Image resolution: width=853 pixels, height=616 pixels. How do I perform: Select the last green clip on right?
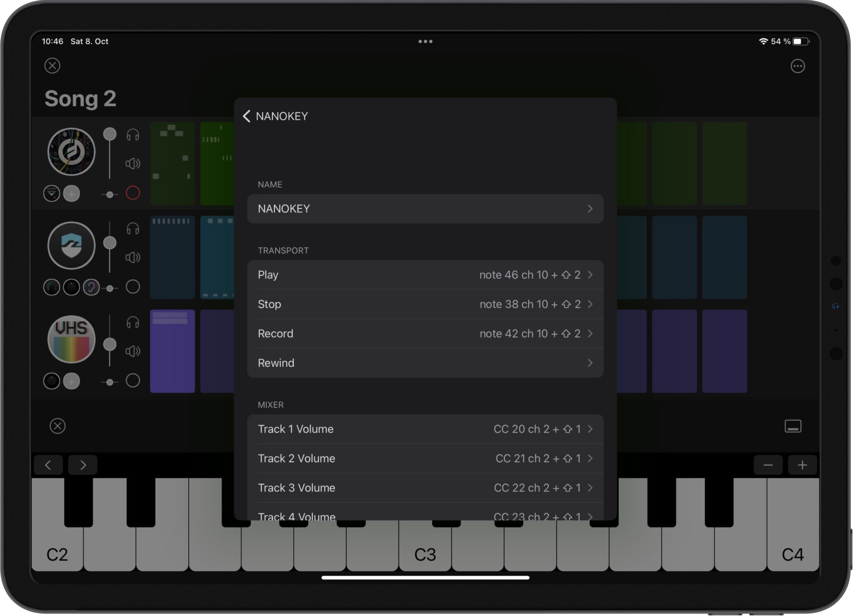tap(724, 163)
